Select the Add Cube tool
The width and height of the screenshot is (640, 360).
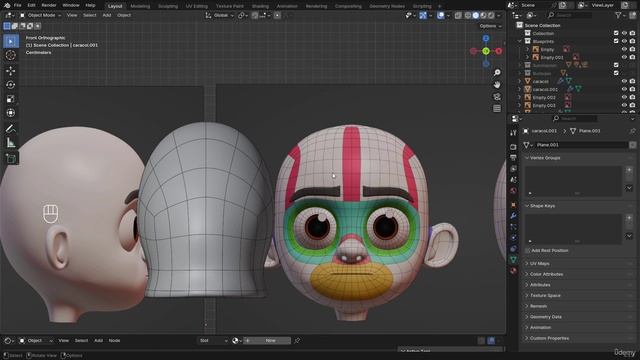tap(11, 158)
